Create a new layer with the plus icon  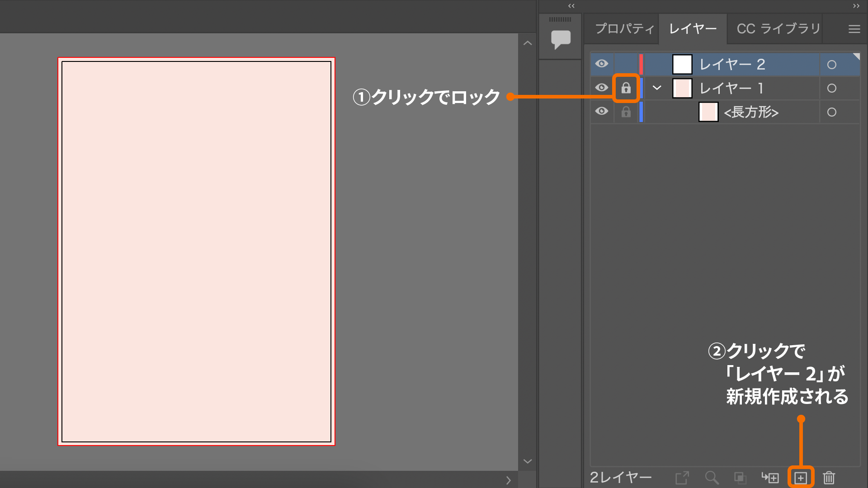801,478
